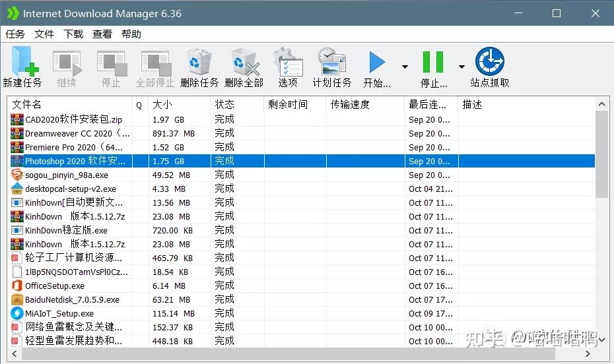Click the BaiduNetdisk_7.0.5.9.exe file icon
Image resolution: width=614 pixels, height=364 pixels.
pos(17,299)
